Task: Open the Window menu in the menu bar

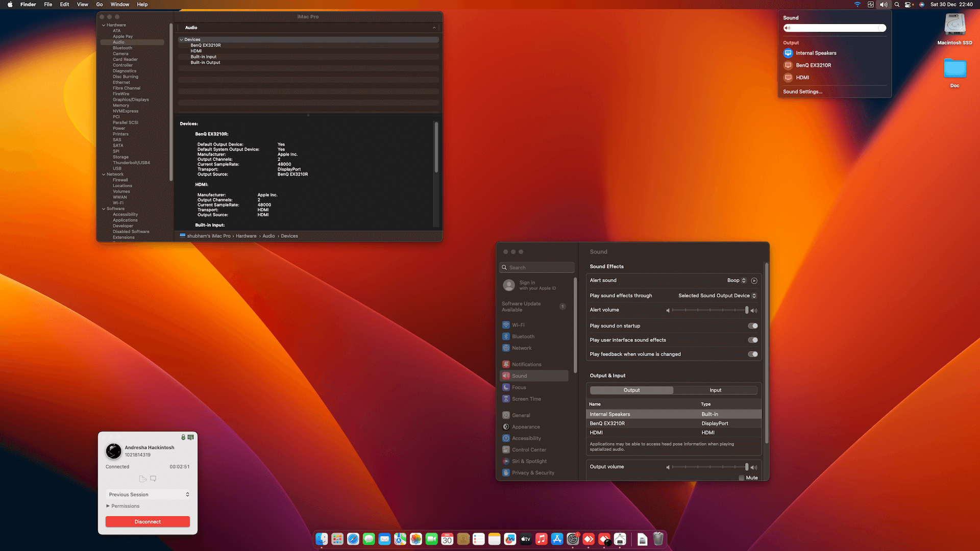Action: 120,5
